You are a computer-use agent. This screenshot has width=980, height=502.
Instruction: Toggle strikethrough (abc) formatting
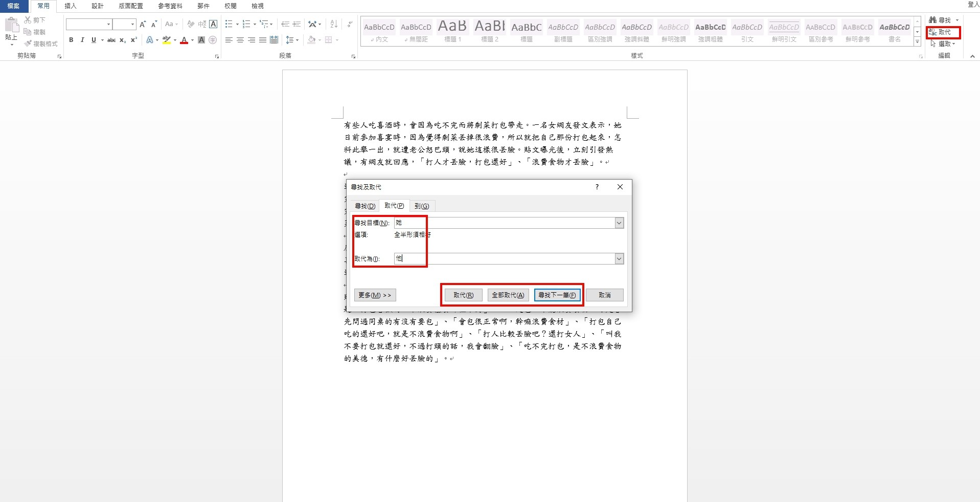(x=111, y=40)
